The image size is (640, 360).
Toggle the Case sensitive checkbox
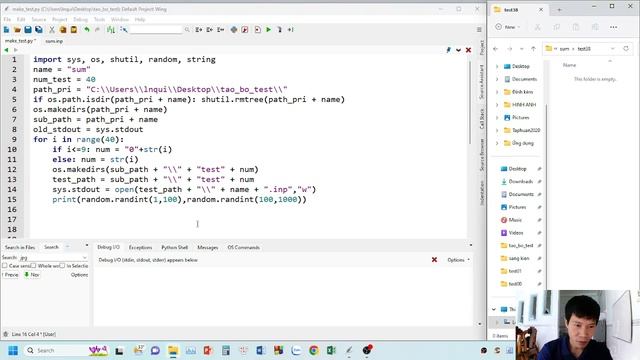tap(5, 266)
